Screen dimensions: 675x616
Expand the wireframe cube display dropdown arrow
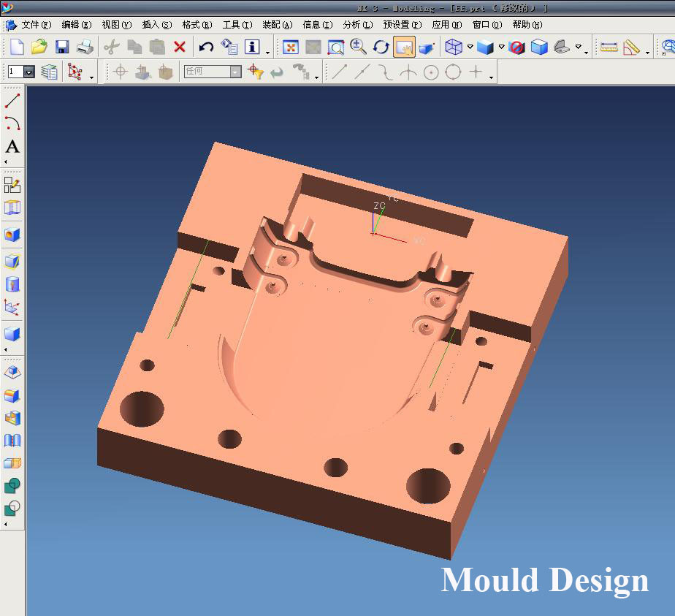point(470,47)
